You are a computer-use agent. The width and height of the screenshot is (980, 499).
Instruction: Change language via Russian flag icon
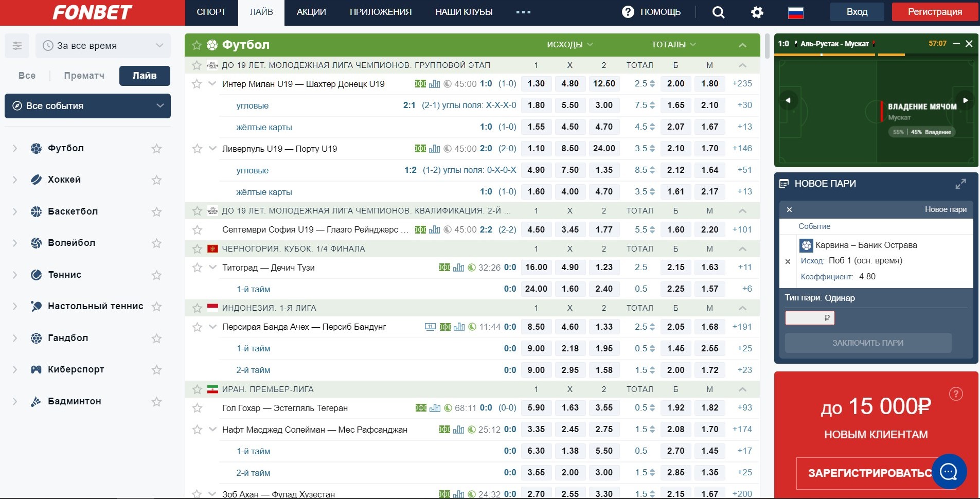[x=796, y=12]
